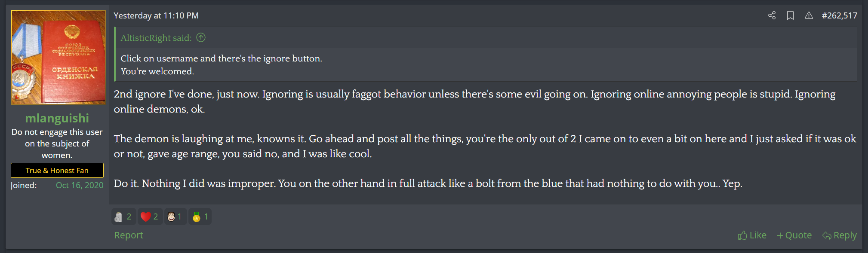Bookmark this post
The image size is (868, 253).
(790, 15)
